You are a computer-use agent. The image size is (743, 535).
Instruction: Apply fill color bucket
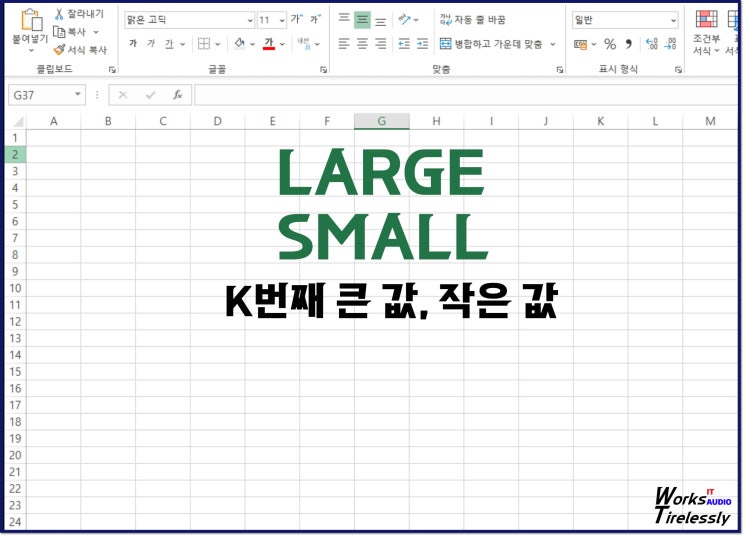(x=240, y=44)
